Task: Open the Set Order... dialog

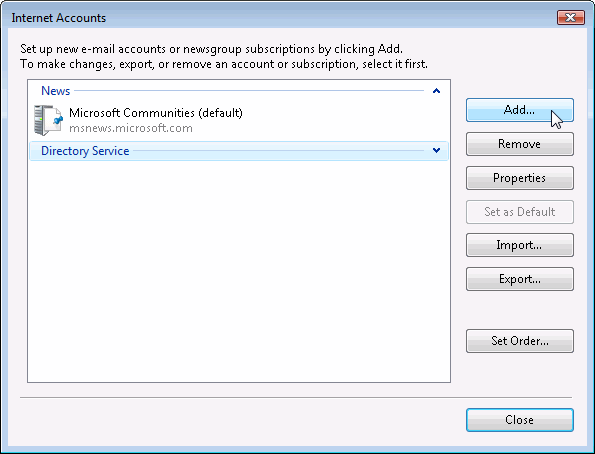Action: click(x=519, y=341)
